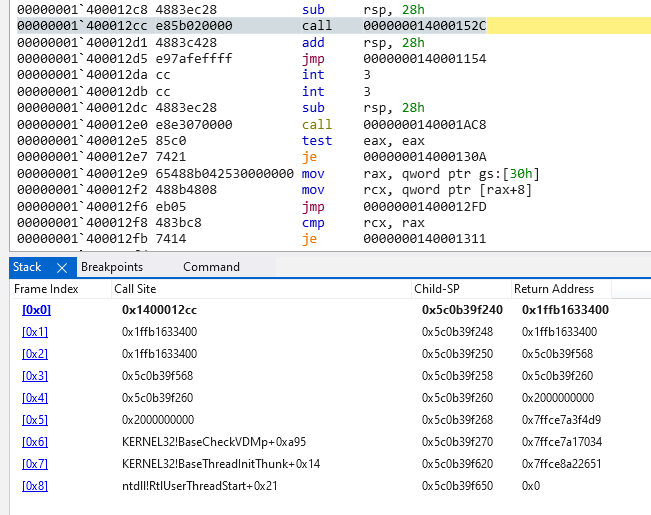This screenshot has width=651, height=515.
Task: Open stack frame link [0x1]
Action: pyautogui.click(x=35, y=332)
